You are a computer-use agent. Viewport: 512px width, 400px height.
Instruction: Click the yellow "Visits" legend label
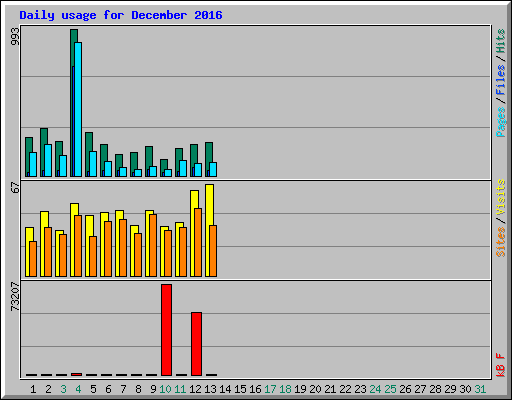coord(501,197)
